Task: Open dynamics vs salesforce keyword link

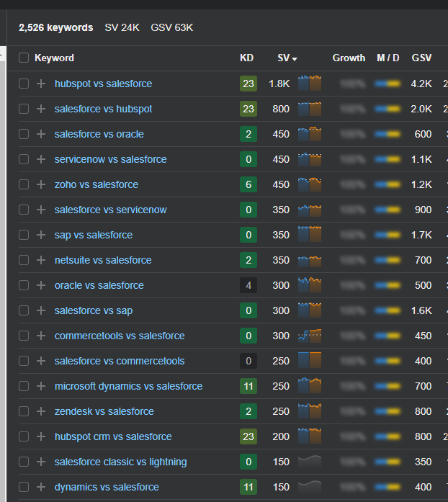Action: [x=107, y=487]
